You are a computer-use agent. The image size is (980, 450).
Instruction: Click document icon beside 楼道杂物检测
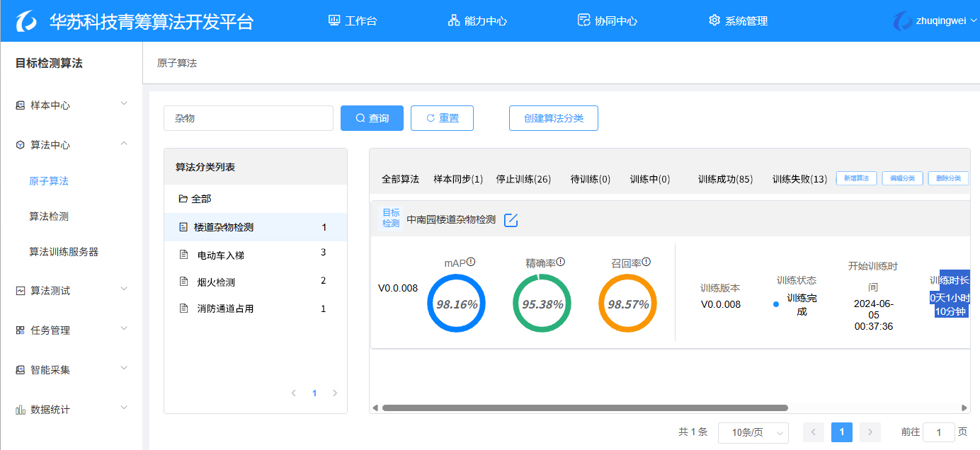pyautogui.click(x=183, y=227)
